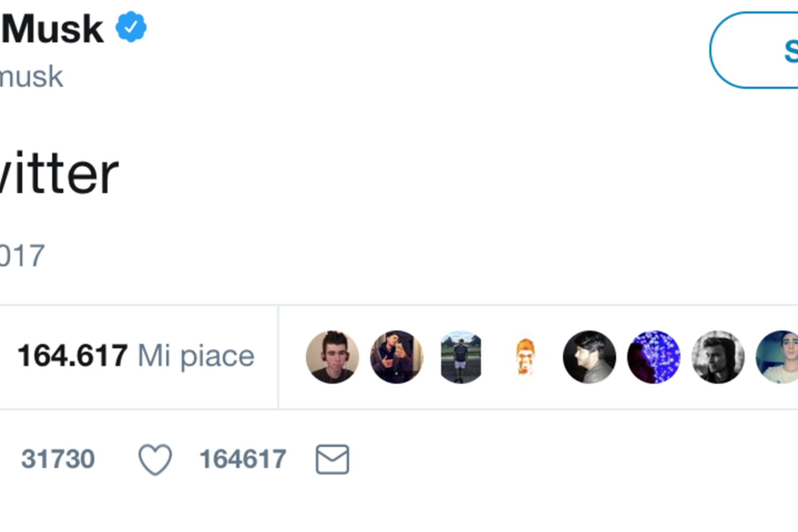
Task: Open avatar of guy wearing headphones
Action: (332, 357)
